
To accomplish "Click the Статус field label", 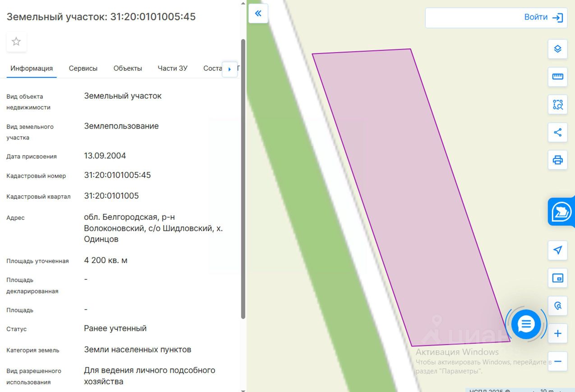I will [17, 329].
